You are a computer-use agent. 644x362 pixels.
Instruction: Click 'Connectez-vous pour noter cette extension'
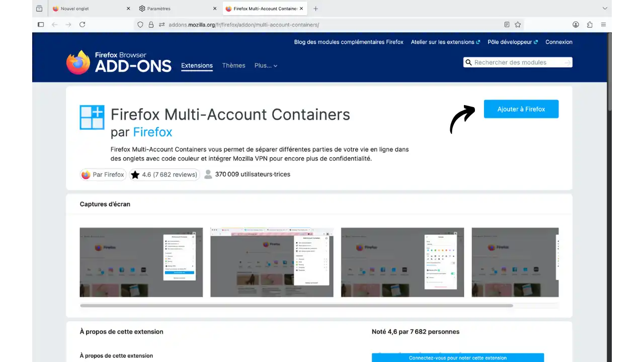(x=457, y=357)
